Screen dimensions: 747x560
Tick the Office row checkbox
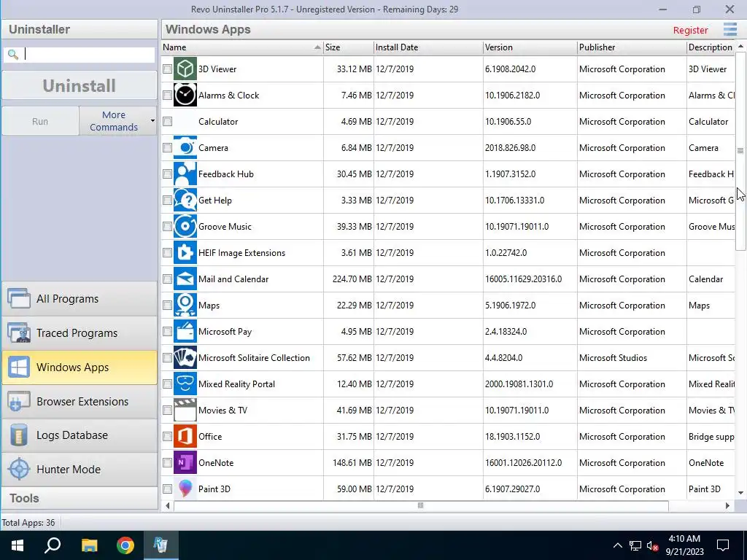pyautogui.click(x=167, y=436)
